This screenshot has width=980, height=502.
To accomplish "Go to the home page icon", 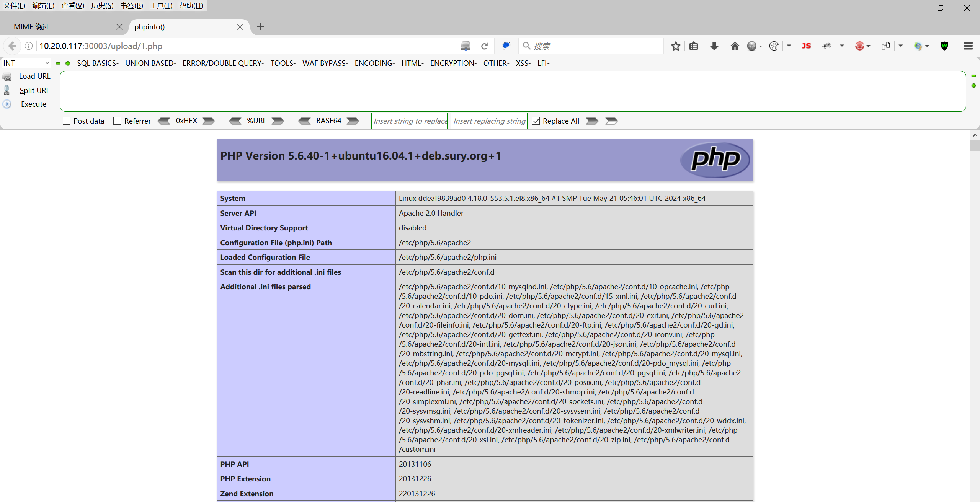I will (735, 46).
